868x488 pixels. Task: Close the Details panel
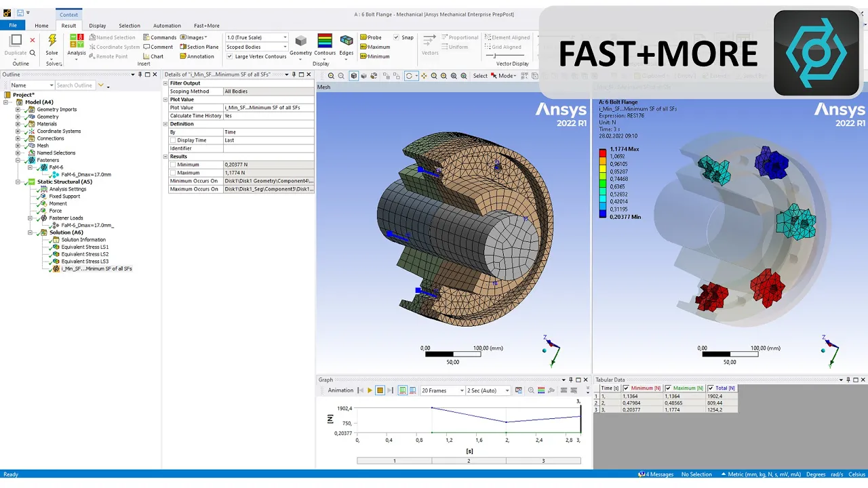point(309,75)
